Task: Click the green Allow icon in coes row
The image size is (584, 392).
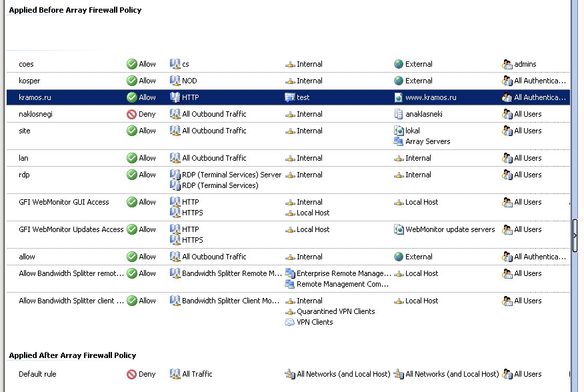Action: (x=132, y=64)
